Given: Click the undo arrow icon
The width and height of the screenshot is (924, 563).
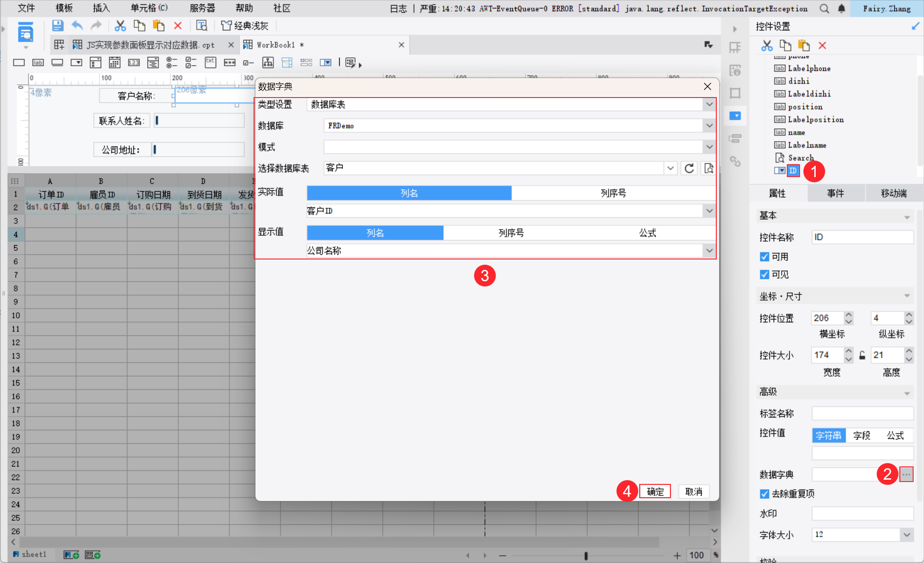Looking at the screenshot, I should (77, 26).
